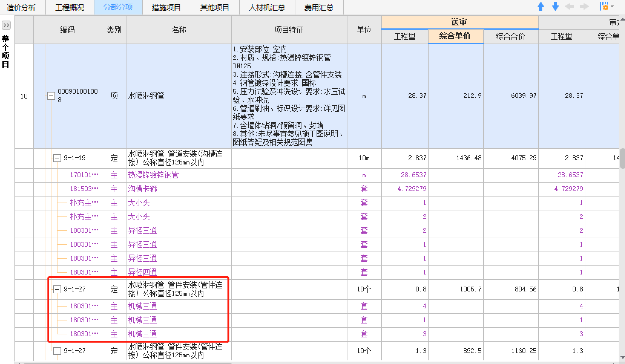This screenshot has width=625, height=364.
Task: Click the 综合合价 column header
Action: [x=511, y=37]
